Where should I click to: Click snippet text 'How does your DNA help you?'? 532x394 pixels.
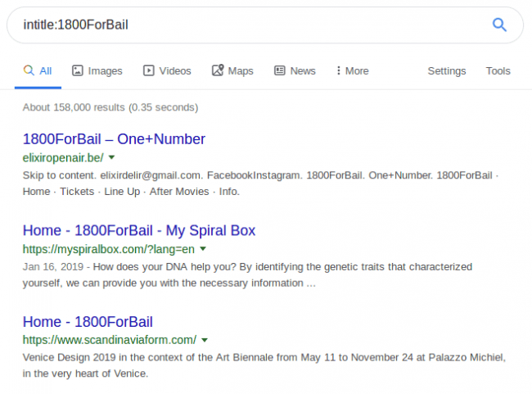(x=165, y=267)
